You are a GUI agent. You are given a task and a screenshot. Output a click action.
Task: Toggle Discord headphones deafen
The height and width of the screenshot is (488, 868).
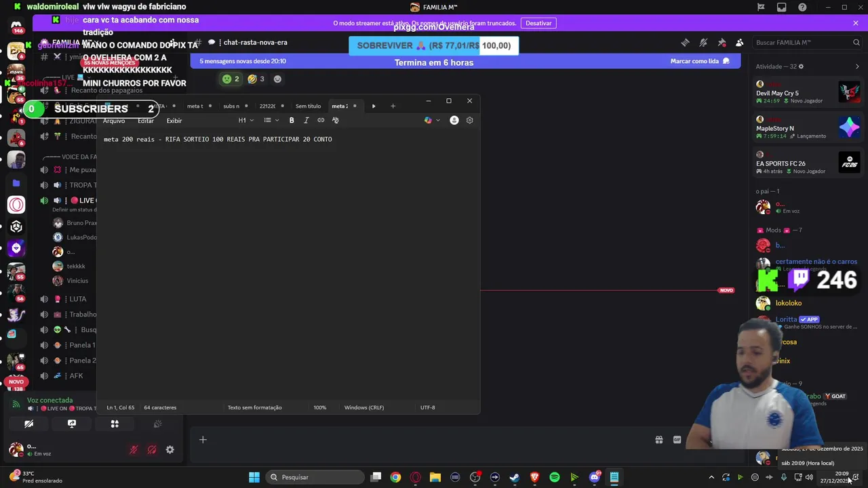pos(152,449)
